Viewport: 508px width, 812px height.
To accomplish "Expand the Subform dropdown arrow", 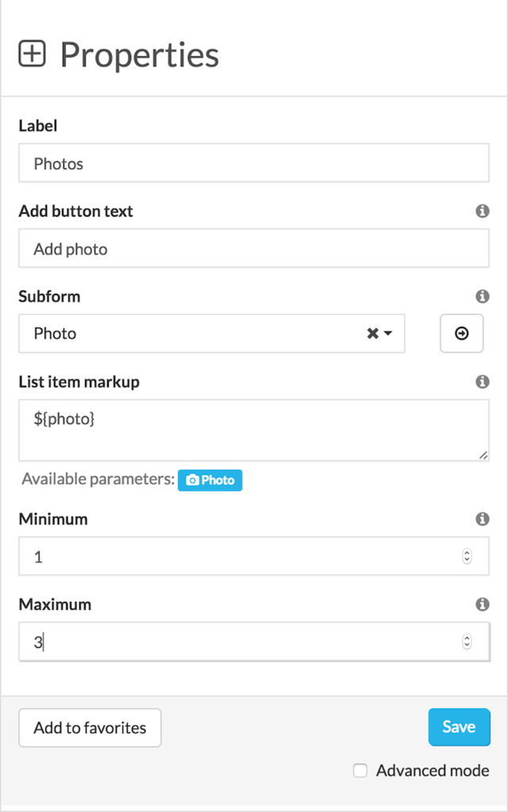I will click(x=387, y=334).
